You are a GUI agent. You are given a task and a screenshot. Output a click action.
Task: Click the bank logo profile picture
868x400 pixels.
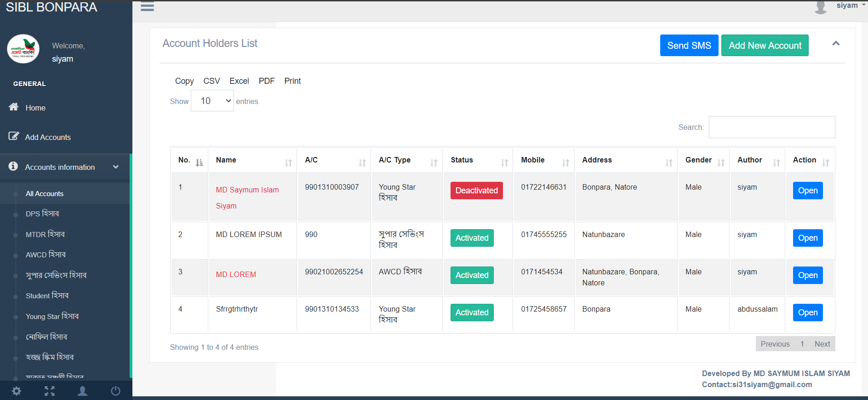pos(23,49)
